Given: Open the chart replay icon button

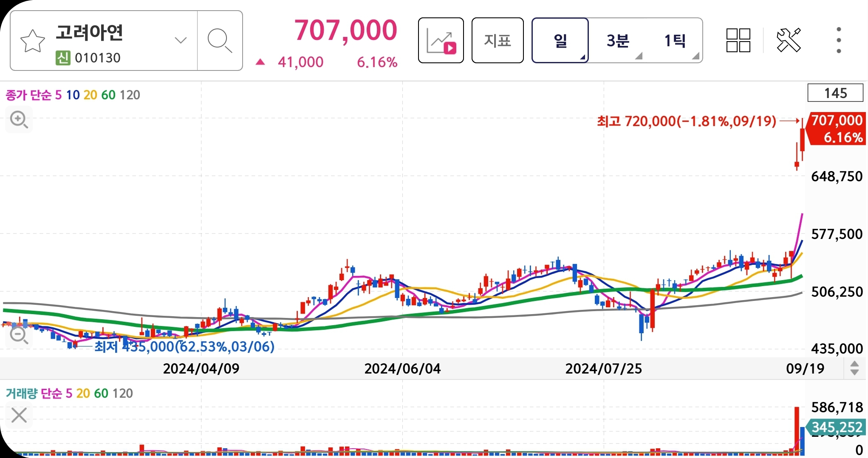Looking at the screenshot, I should point(441,40).
